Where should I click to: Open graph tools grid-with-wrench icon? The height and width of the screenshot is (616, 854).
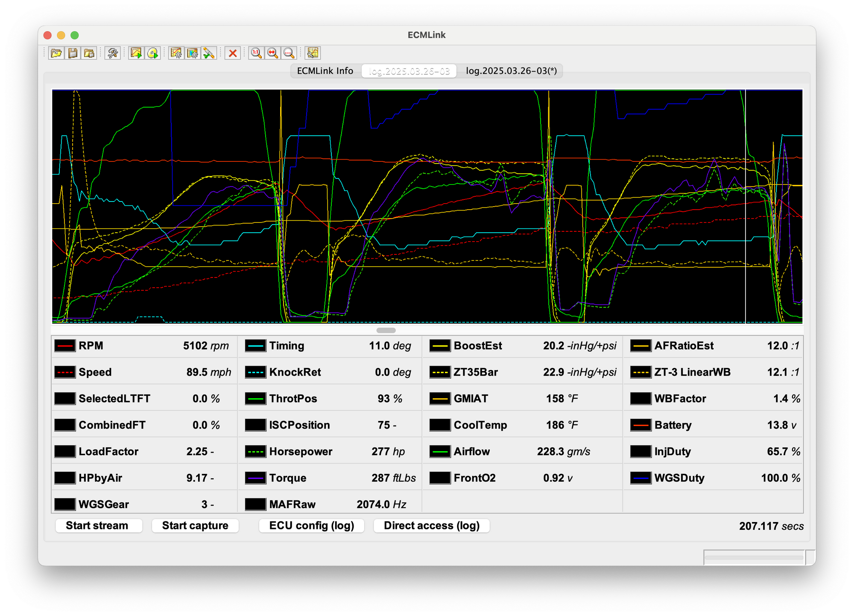[313, 53]
